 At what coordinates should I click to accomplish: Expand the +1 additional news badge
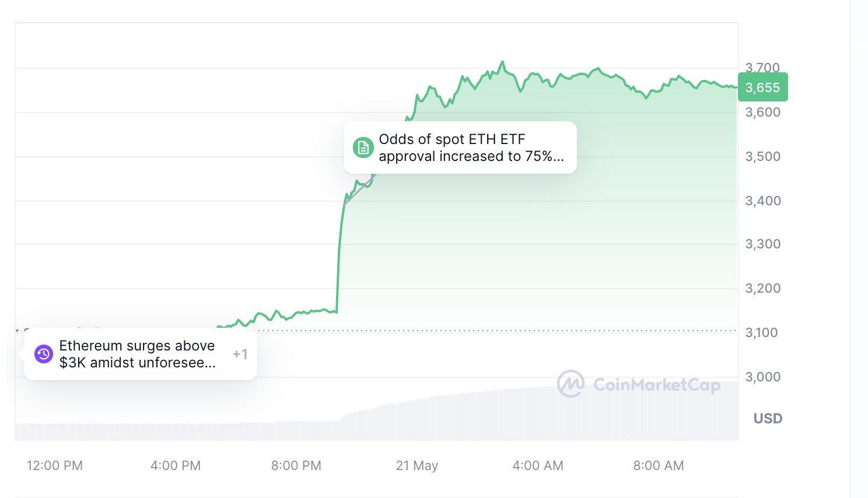(240, 354)
